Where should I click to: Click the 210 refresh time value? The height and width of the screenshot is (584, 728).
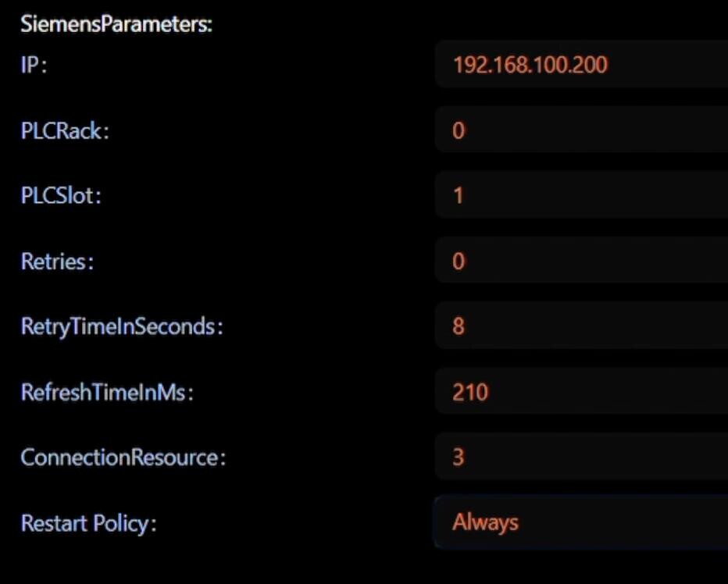point(470,391)
